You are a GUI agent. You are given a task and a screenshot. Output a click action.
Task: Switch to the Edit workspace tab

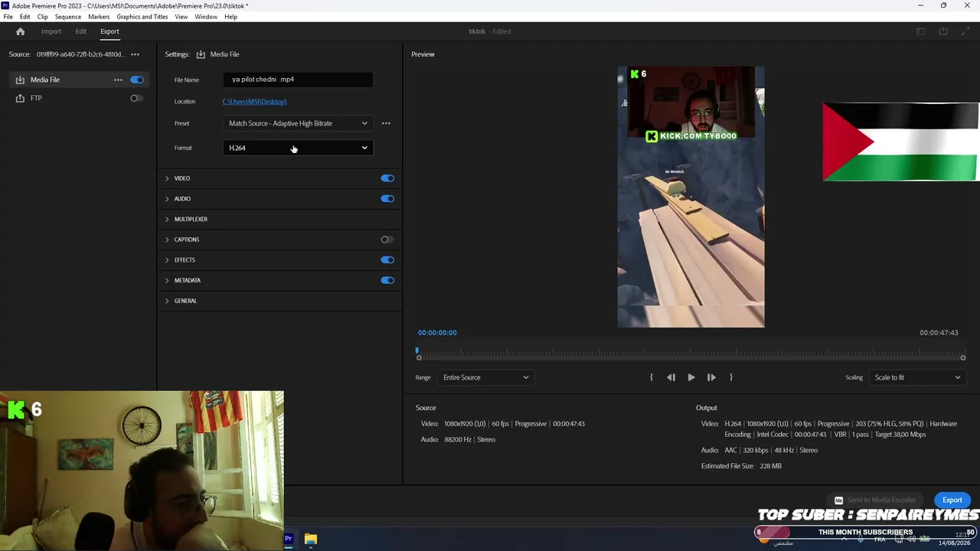80,31
